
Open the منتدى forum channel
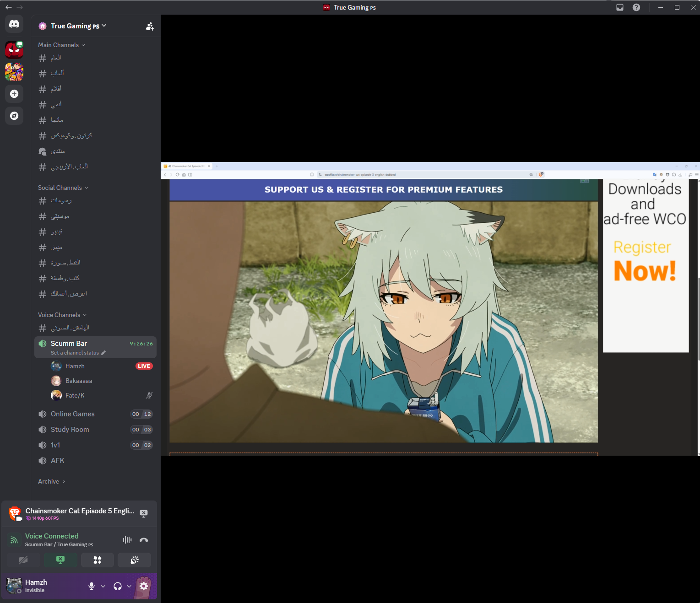(95, 151)
